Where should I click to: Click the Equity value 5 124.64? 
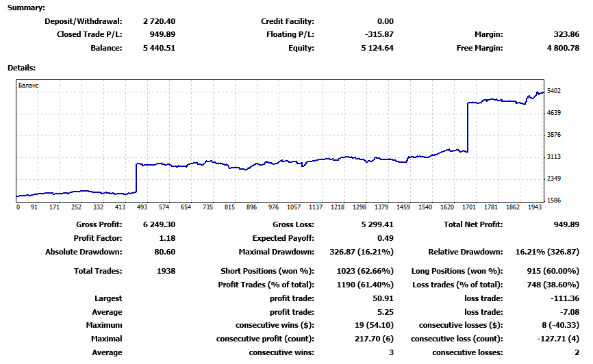(x=377, y=48)
